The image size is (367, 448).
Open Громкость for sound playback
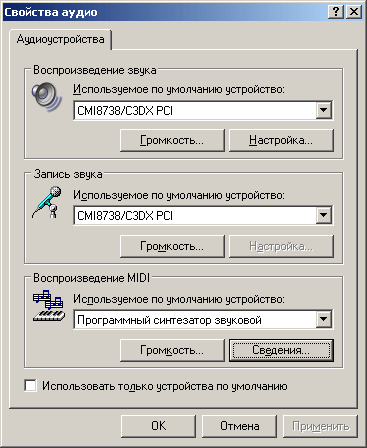172,140
